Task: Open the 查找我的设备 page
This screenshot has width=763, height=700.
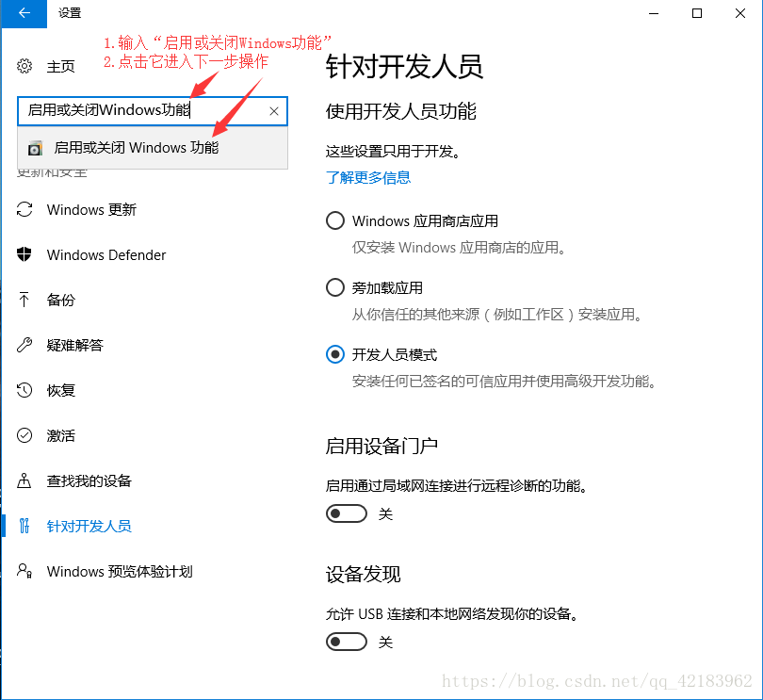Action: point(89,480)
